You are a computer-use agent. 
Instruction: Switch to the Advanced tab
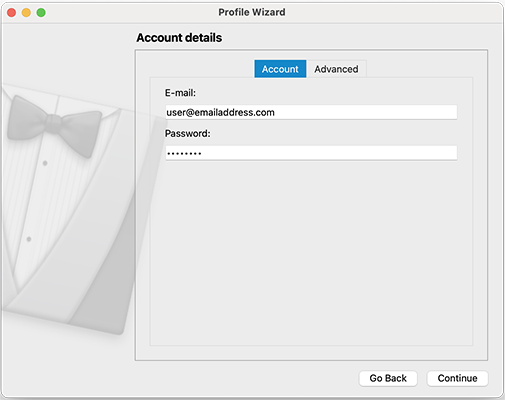[x=336, y=69]
